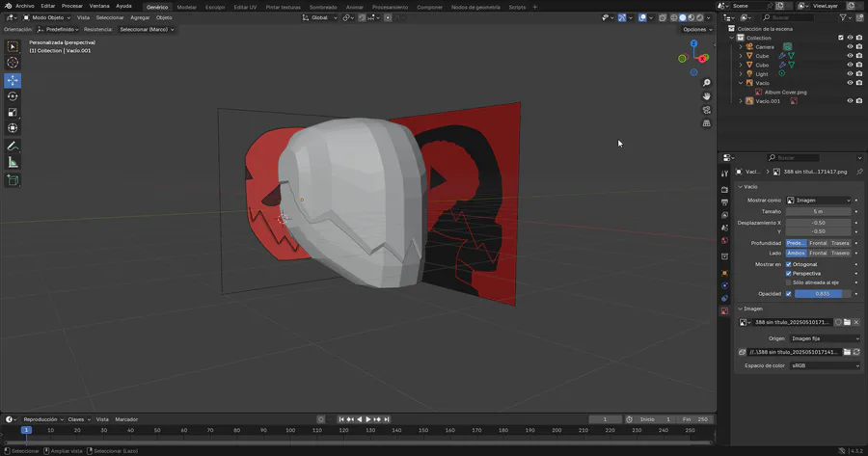Switch to wireframe viewport shading
The image size is (868, 456).
tap(674, 17)
